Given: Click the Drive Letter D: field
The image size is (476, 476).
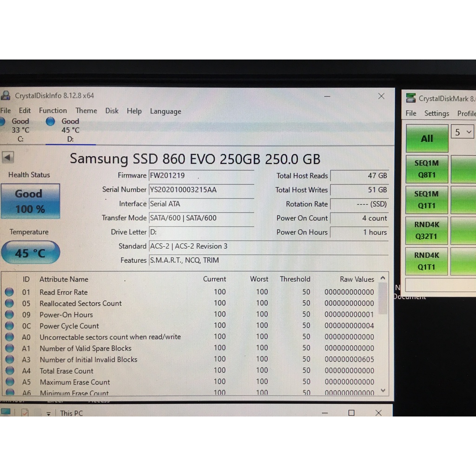Looking at the screenshot, I should [x=201, y=232].
